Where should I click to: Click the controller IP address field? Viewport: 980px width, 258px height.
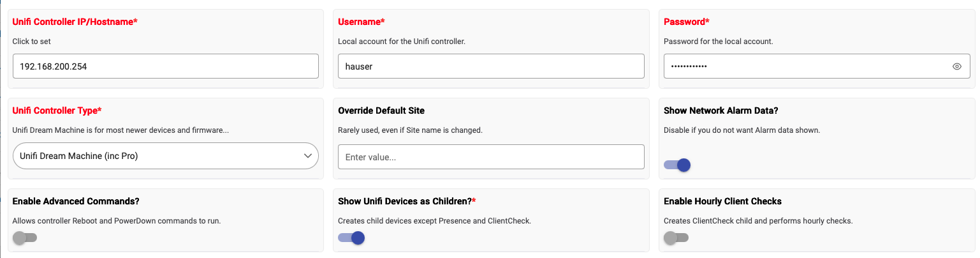[165, 66]
